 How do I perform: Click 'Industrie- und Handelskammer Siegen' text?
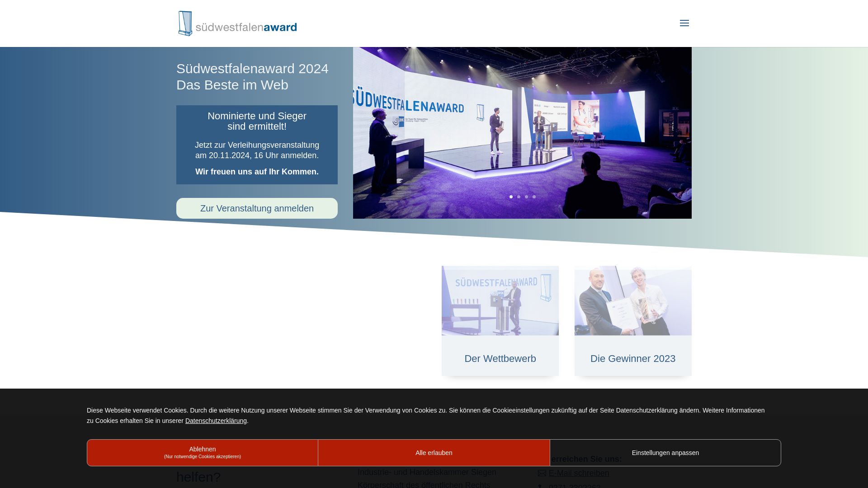pos(427,472)
